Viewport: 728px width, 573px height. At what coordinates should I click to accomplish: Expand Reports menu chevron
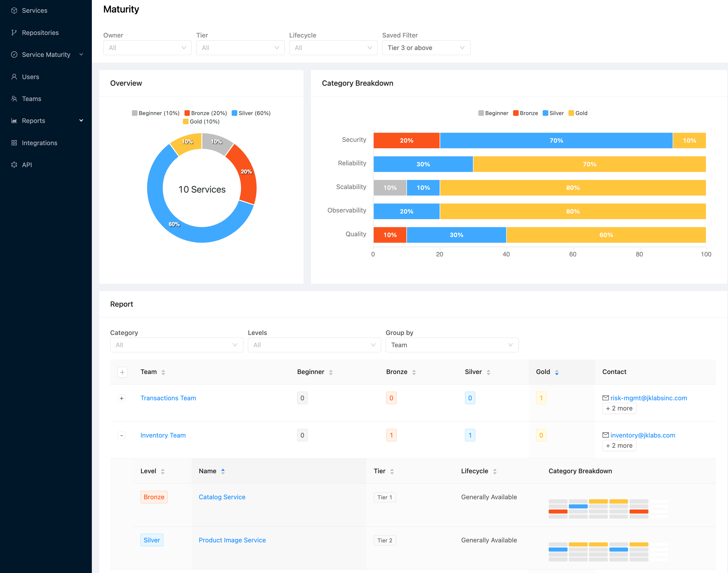tap(81, 120)
